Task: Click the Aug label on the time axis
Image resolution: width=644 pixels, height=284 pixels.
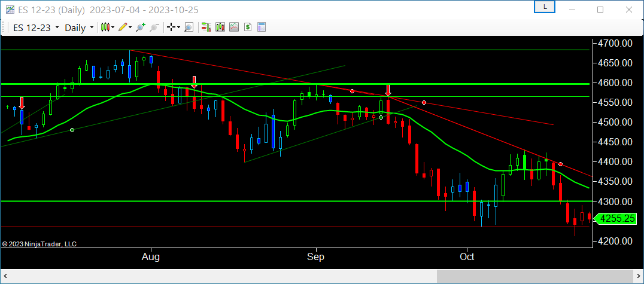Action: (151, 257)
